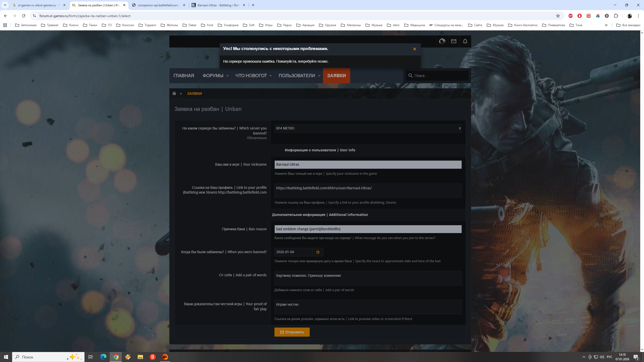Image resolution: width=644 pixels, height=362 pixels.
Task: Open the ГЛАВНАЯ navigation item
Action: (x=184, y=76)
